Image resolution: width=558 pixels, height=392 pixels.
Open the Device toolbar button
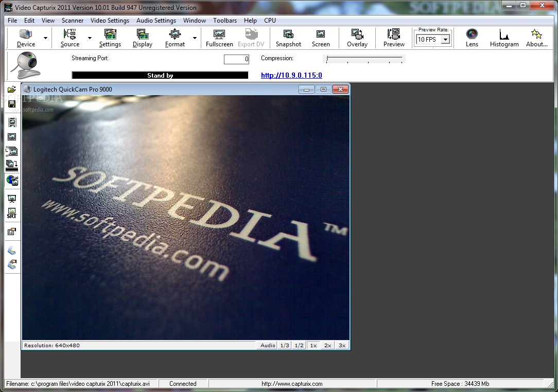(x=26, y=39)
